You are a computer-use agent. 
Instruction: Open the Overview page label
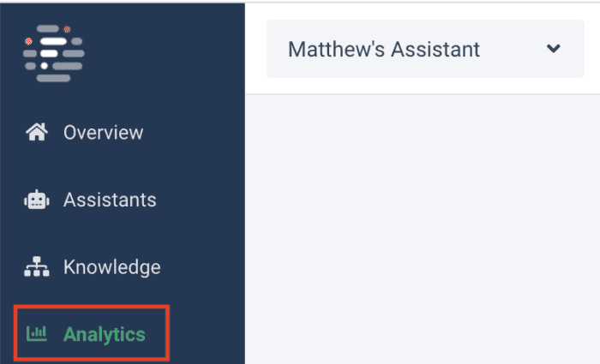coord(104,133)
